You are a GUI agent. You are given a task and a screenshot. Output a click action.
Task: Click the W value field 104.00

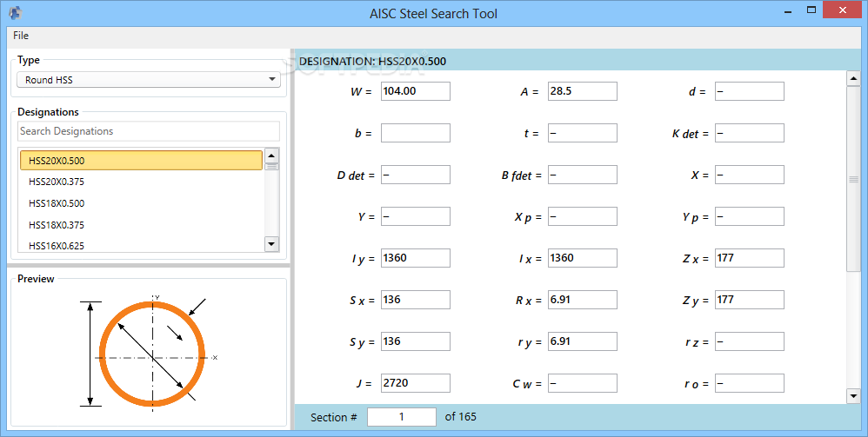415,91
